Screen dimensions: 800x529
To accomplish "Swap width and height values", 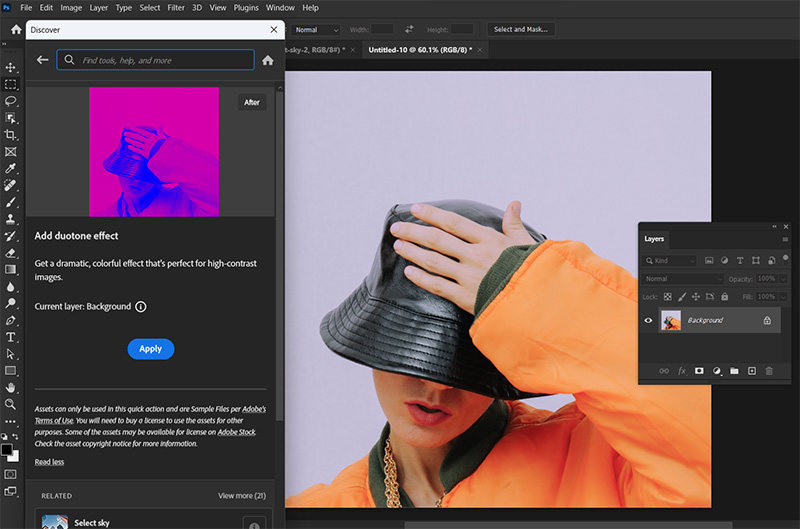I will (409, 30).
